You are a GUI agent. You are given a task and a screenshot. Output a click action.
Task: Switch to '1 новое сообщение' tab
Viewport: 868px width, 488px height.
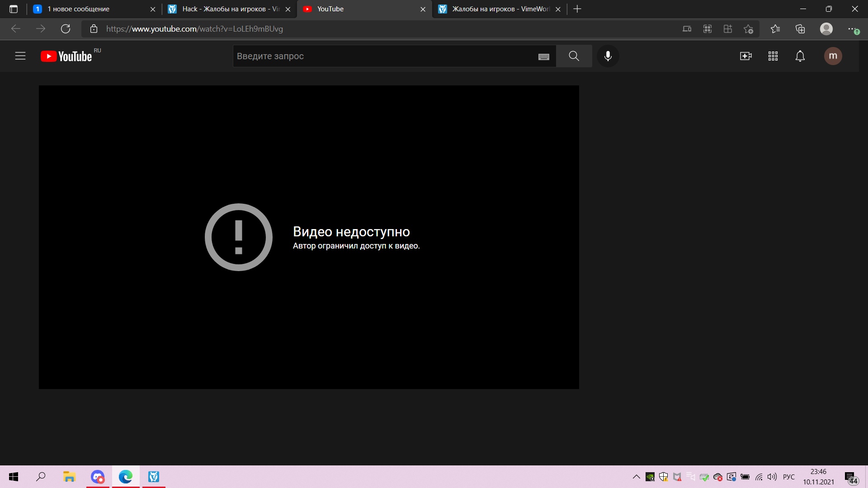click(x=90, y=9)
